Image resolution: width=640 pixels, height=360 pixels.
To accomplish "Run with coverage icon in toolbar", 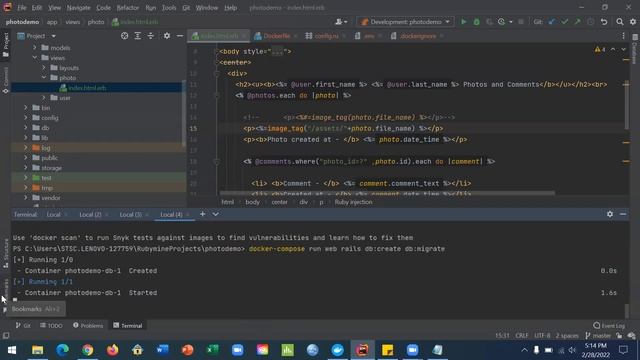I will [x=489, y=22].
